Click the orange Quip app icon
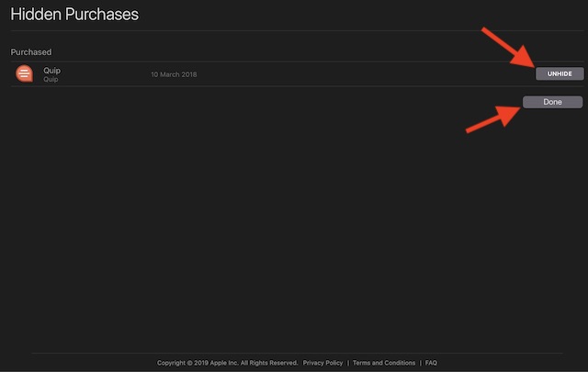588x372 pixels. tap(25, 73)
